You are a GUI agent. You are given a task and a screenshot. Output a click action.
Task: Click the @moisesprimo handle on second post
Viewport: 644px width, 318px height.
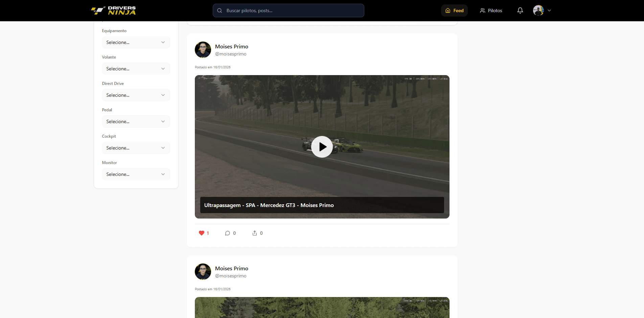click(231, 276)
